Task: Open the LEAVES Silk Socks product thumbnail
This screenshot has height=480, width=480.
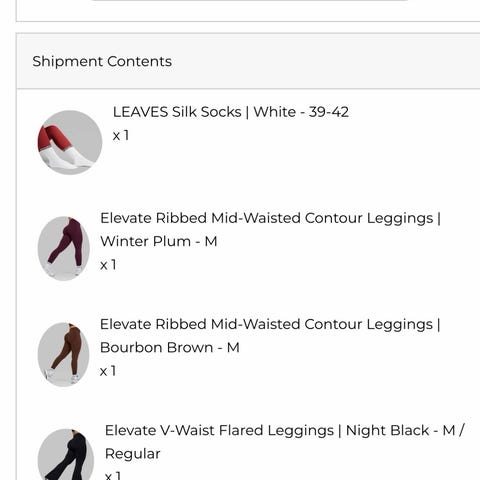Action: coord(70,142)
